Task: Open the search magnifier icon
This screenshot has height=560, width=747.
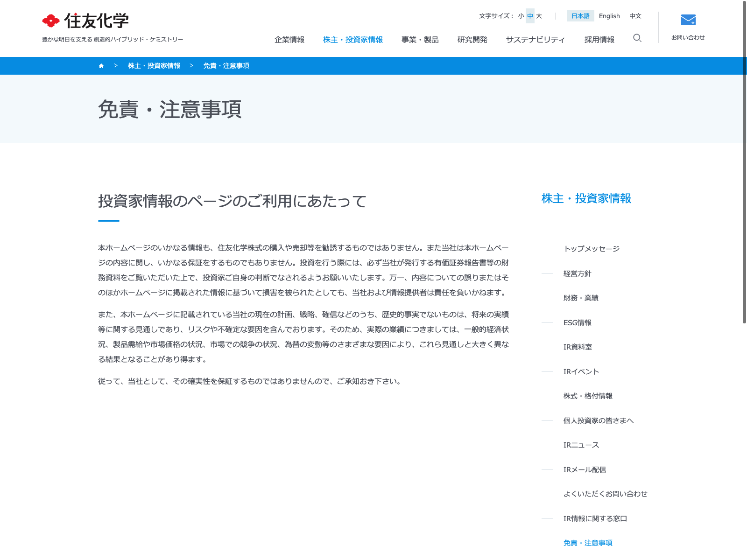Action: tap(637, 38)
